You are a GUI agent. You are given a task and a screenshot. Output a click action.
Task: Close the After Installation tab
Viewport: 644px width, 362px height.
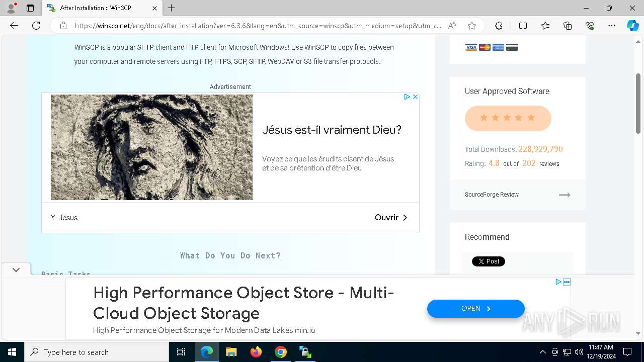coord(154,8)
